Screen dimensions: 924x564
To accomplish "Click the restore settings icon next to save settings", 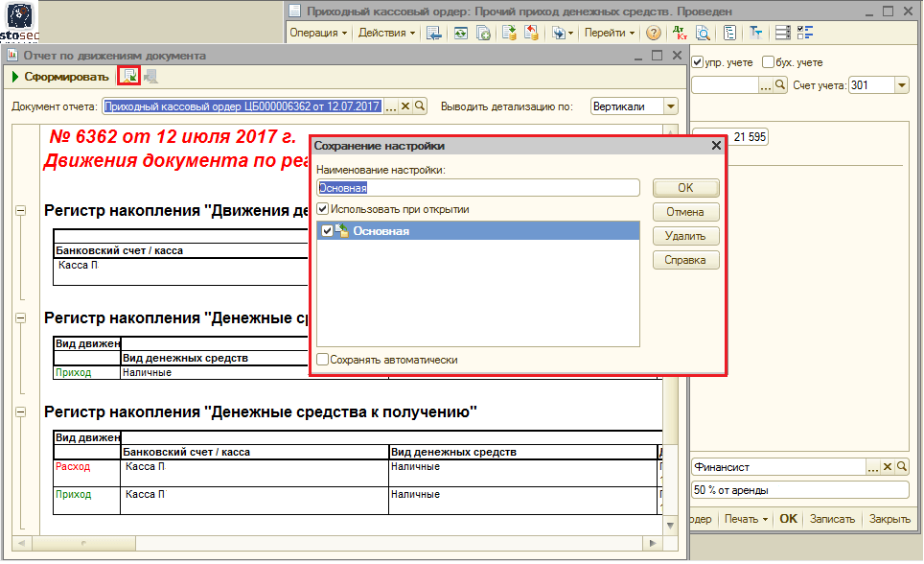I will (150, 76).
